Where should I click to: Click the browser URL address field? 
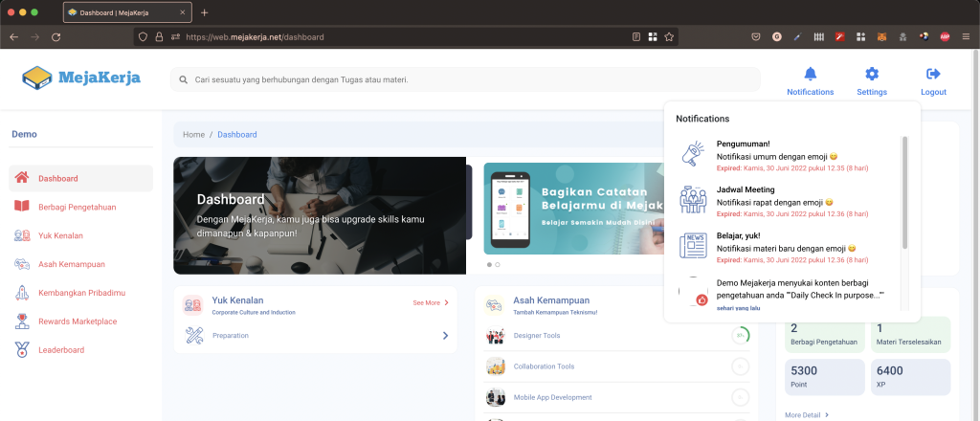[x=406, y=37]
